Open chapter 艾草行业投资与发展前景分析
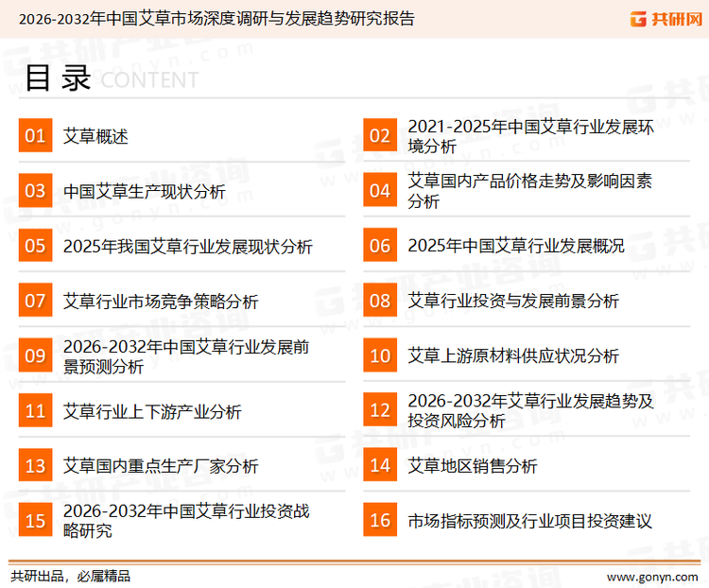Screen dimensions: 709x588 [513, 301]
